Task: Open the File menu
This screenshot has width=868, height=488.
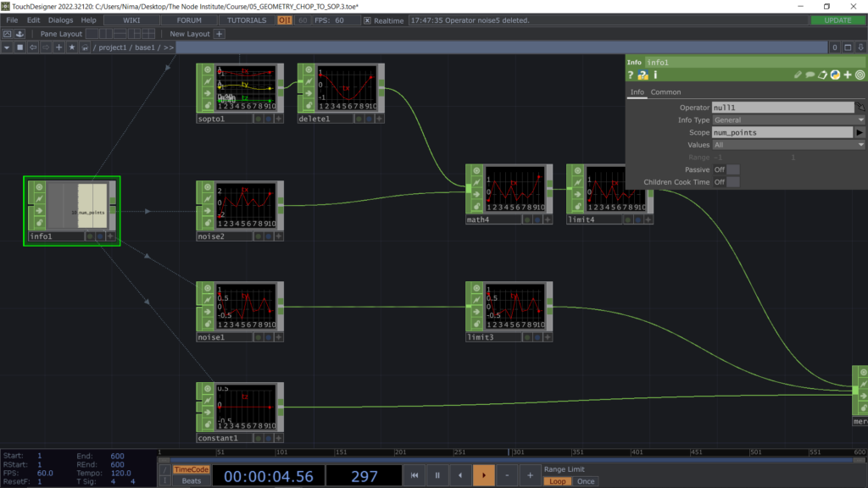Action: click(12, 20)
